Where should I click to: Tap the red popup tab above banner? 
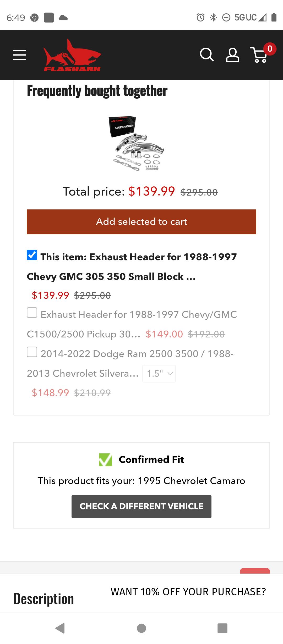pos(255,571)
